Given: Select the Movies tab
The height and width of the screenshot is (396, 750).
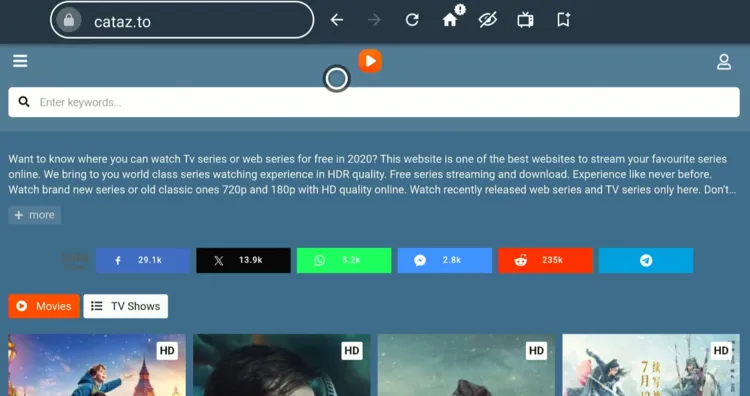Looking at the screenshot, I should [x=44, y=306].
